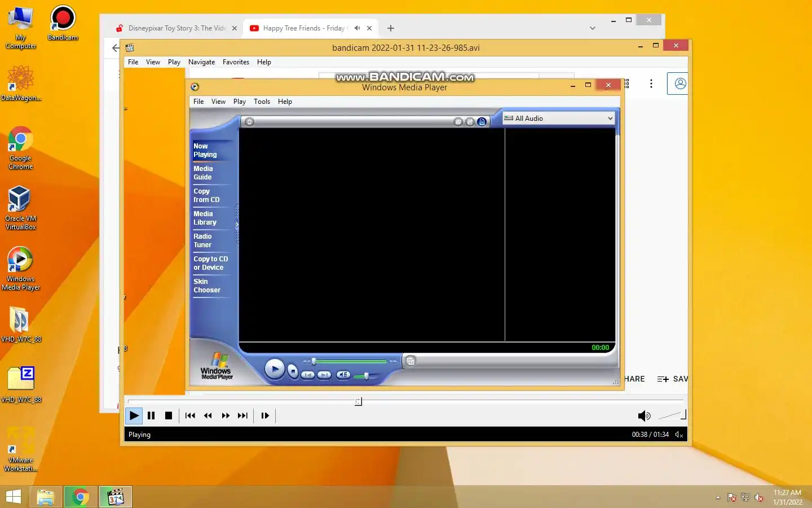Mute bandicam player with speaker icon
Viewport: 812px width, 508px height.
(x=644, y=416)
